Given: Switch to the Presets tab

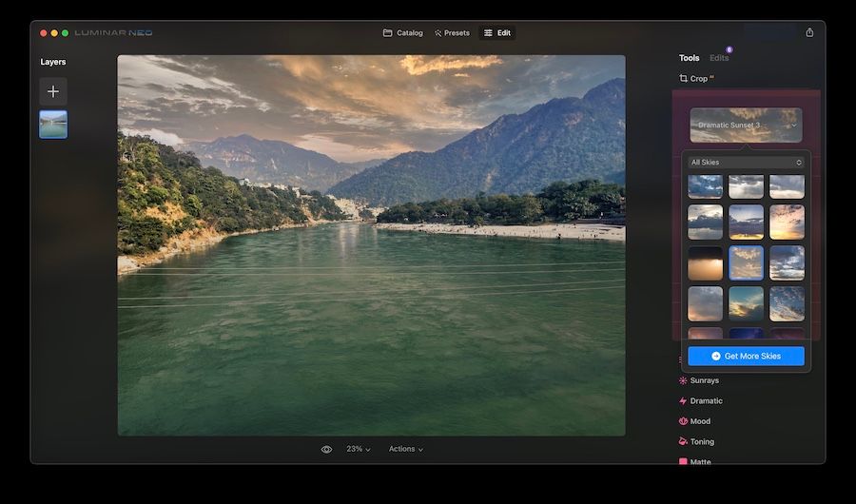Looking at the screenshot, I should click(452, 33).
